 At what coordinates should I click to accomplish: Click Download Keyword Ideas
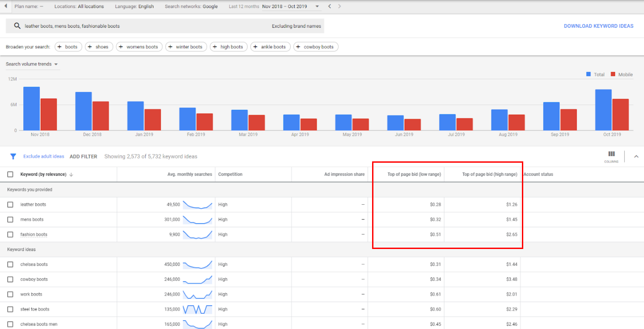tap(598, 26)
